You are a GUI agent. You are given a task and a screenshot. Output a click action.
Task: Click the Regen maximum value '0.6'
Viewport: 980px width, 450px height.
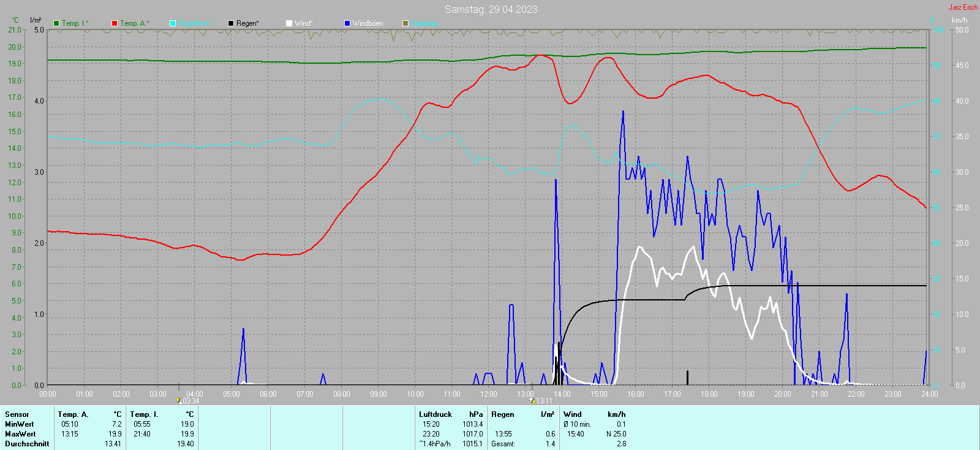pos(551,434)
